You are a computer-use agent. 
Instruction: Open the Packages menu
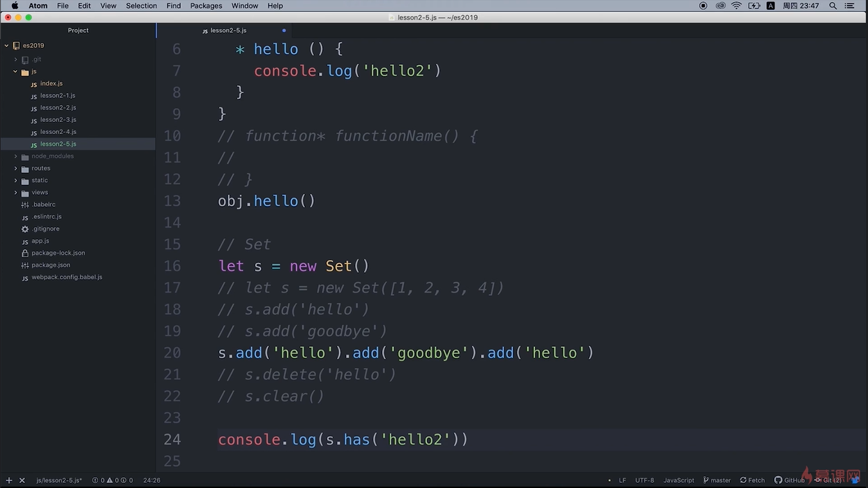click(x=207, y=6)
